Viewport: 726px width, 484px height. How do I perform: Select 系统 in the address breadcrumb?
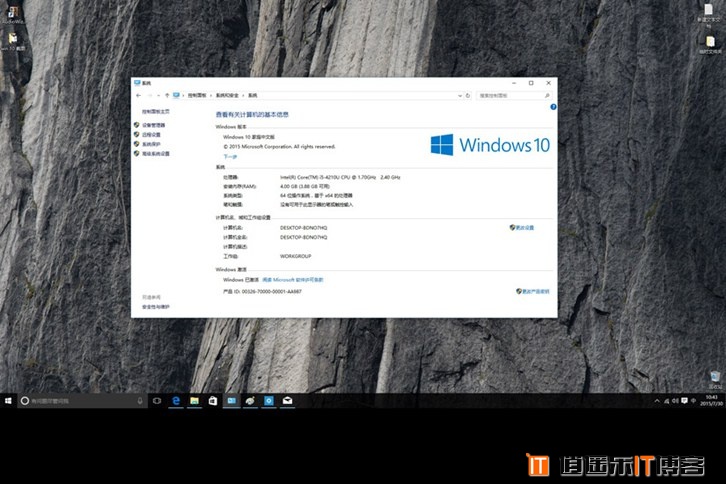pos(252,95)
